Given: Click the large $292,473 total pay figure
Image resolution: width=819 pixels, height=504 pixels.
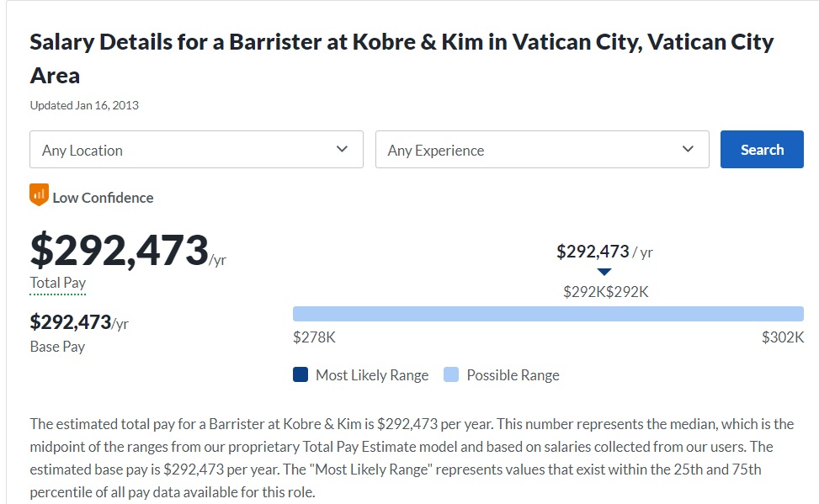Looking at the screenshot, I should (120, 250).
